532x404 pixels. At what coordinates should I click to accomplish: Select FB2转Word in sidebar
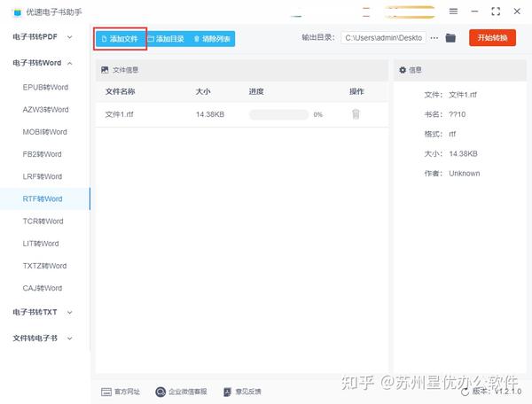42,154
